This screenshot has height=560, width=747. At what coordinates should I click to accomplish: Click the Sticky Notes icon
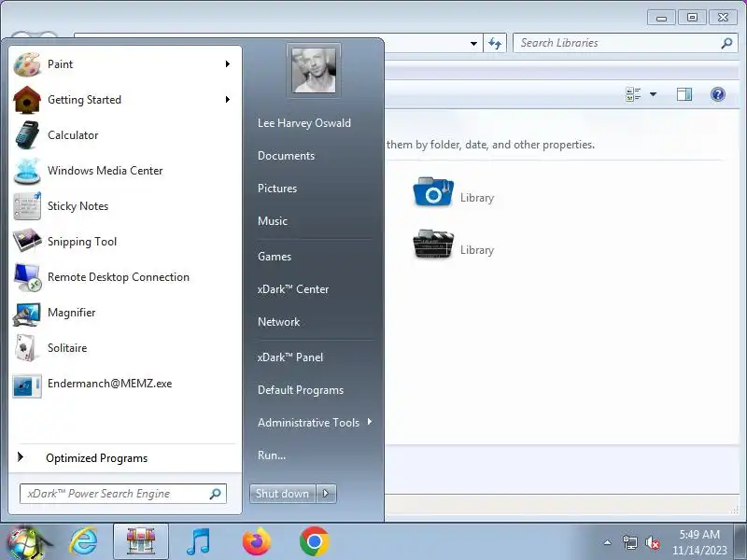point(27,206)
